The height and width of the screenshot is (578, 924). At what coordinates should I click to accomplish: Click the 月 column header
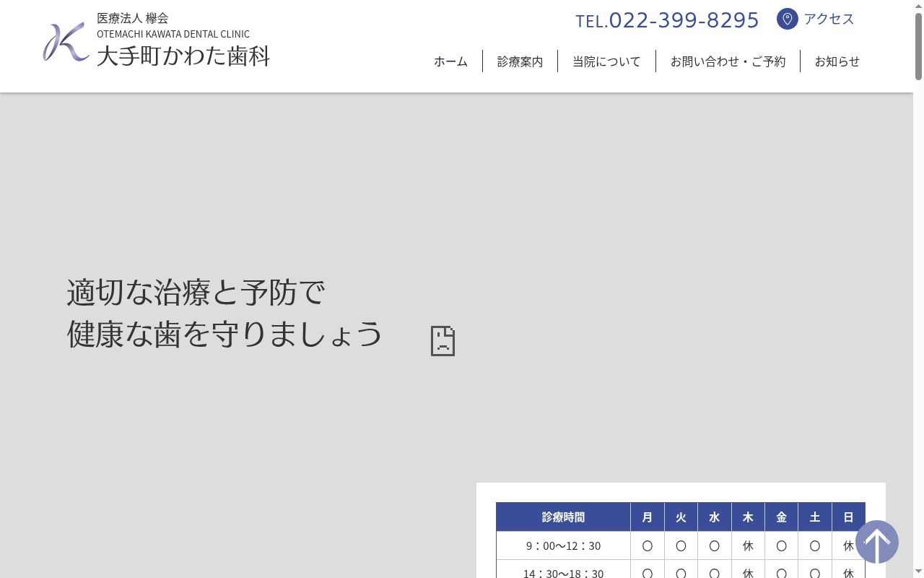point(648,517)
